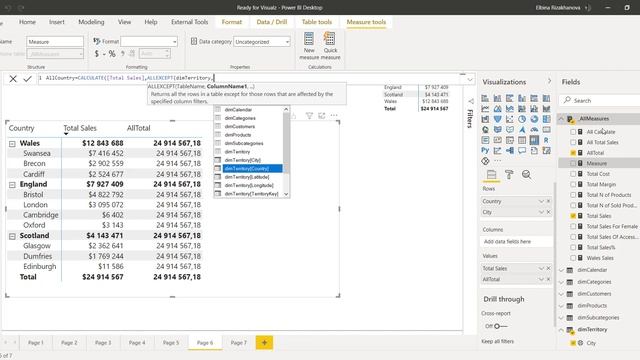Select the Map visual

point(485,130)
